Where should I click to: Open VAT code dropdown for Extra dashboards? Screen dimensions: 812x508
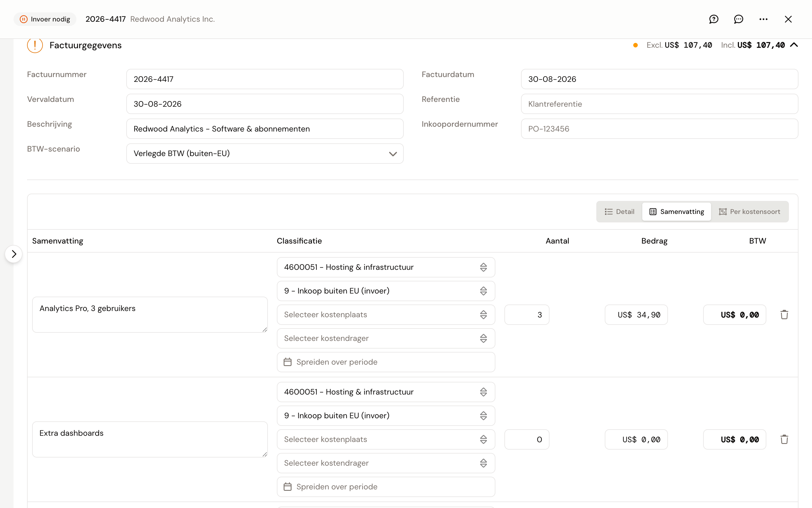tap(386, 416)
